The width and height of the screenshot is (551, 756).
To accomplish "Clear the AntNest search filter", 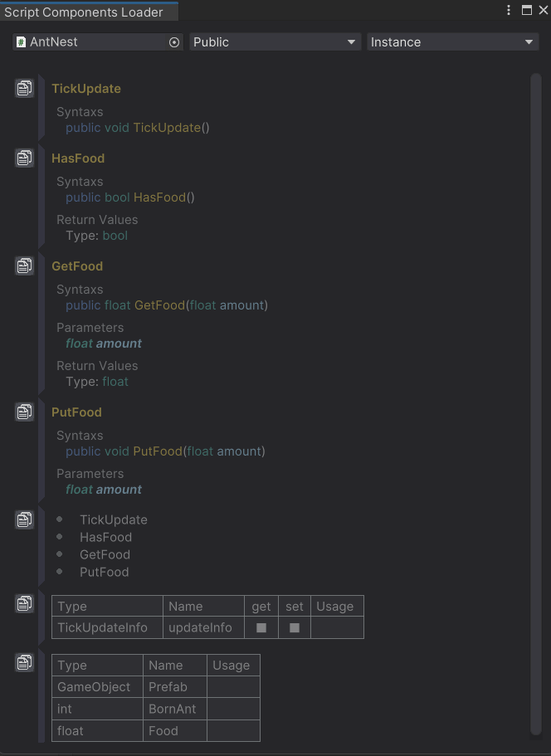I will [173, 41].
